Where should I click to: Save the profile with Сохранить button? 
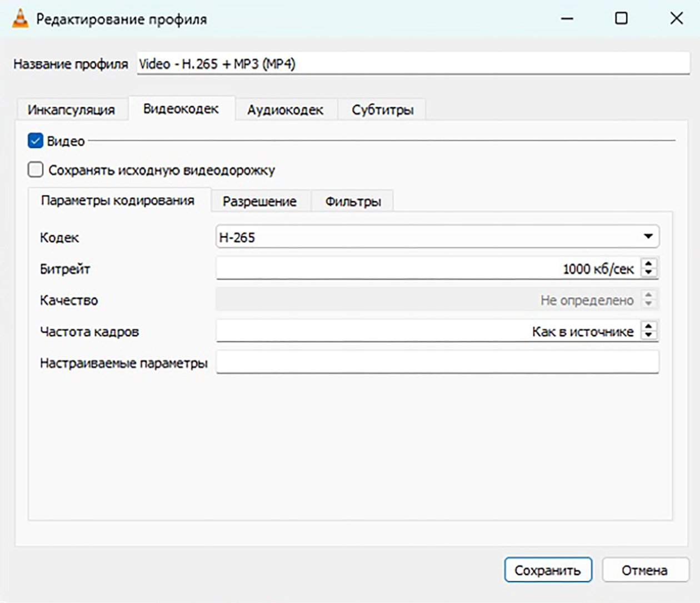(548, 570)
